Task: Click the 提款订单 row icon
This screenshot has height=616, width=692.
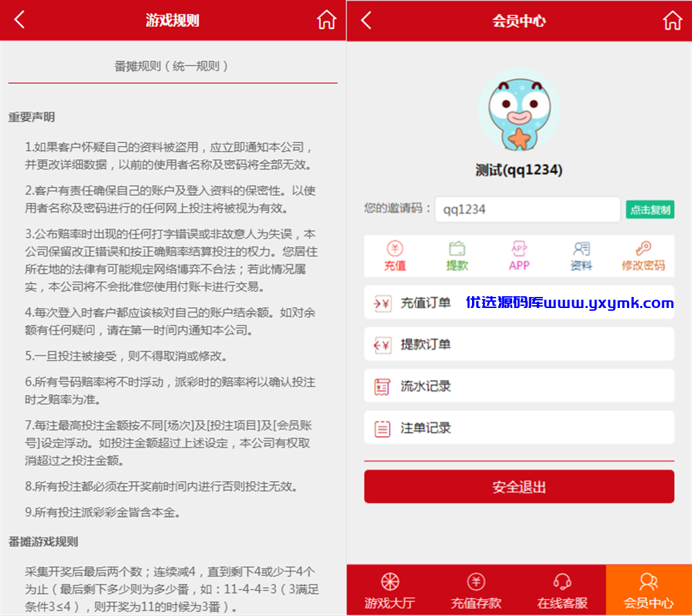Action: (382, 345)
